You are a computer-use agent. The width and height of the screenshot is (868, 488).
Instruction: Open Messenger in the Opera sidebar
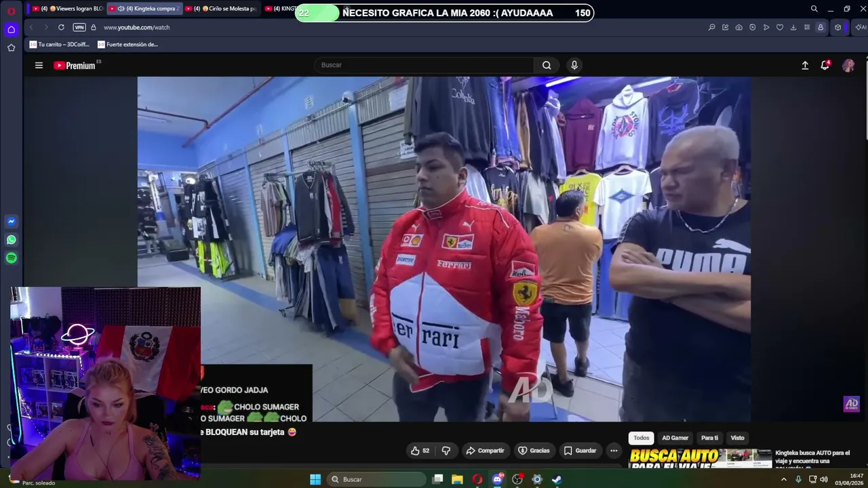pos(11,222)
